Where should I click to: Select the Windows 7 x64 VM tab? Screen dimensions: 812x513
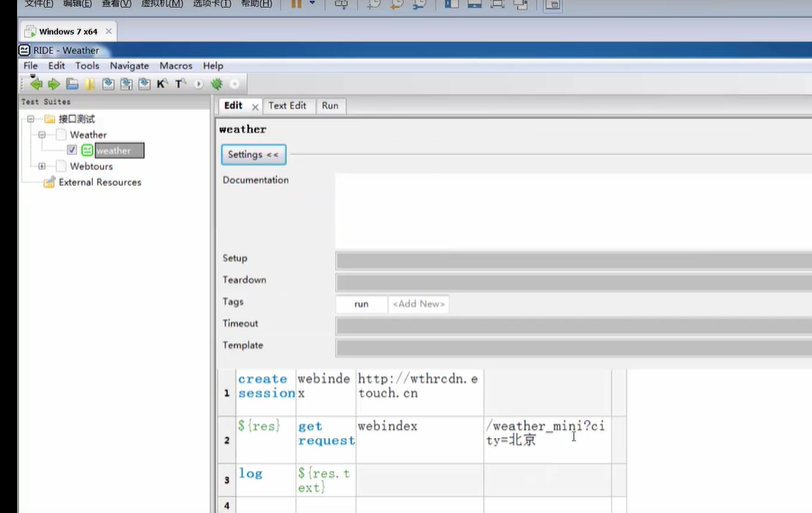(68, 32)
